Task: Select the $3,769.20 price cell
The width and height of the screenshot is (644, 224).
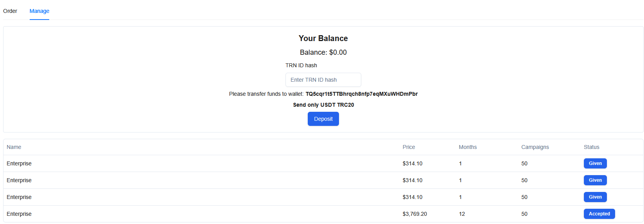Action: click(414, 214)
